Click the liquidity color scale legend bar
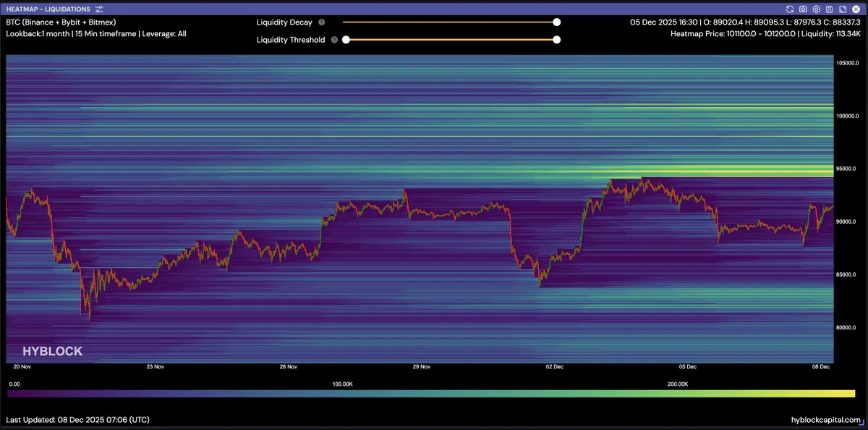Image resolution: width=868 pixels, height=430 pixels. coord(431,394)
